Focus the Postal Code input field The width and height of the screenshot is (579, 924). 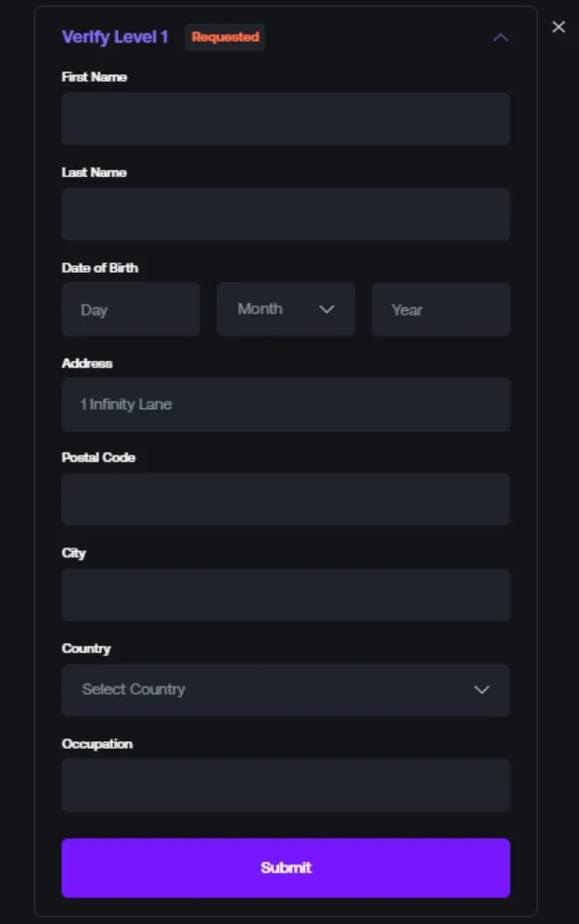pyautogui.click(x=285, y=499)
